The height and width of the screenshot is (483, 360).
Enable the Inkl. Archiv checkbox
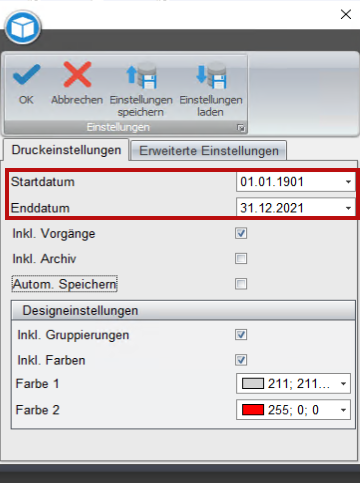(x=241, y=258)
